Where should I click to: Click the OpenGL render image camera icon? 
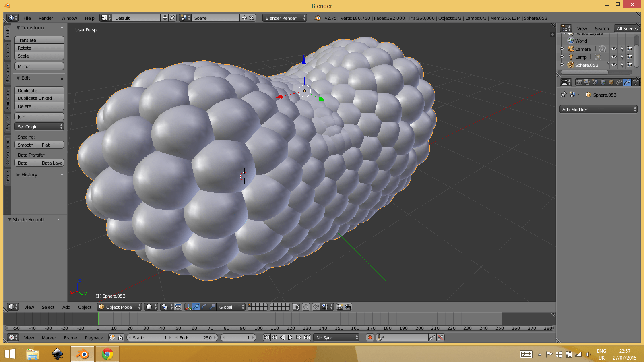click(x=340, y=307)
